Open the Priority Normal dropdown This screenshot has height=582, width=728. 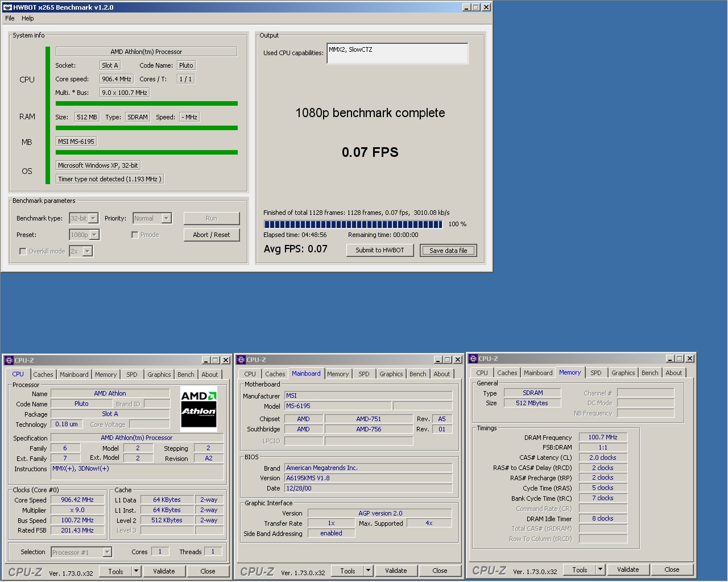[x=167, y=218]
